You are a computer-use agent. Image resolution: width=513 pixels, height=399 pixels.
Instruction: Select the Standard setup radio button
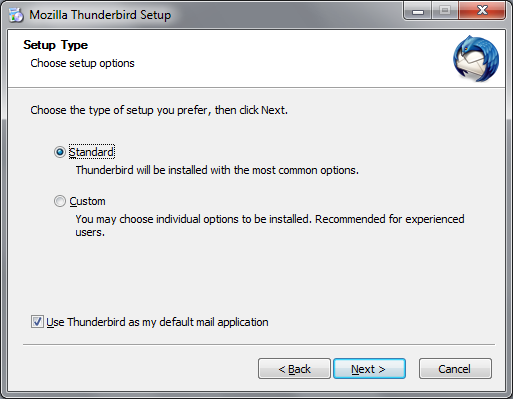tap(60, 152)
